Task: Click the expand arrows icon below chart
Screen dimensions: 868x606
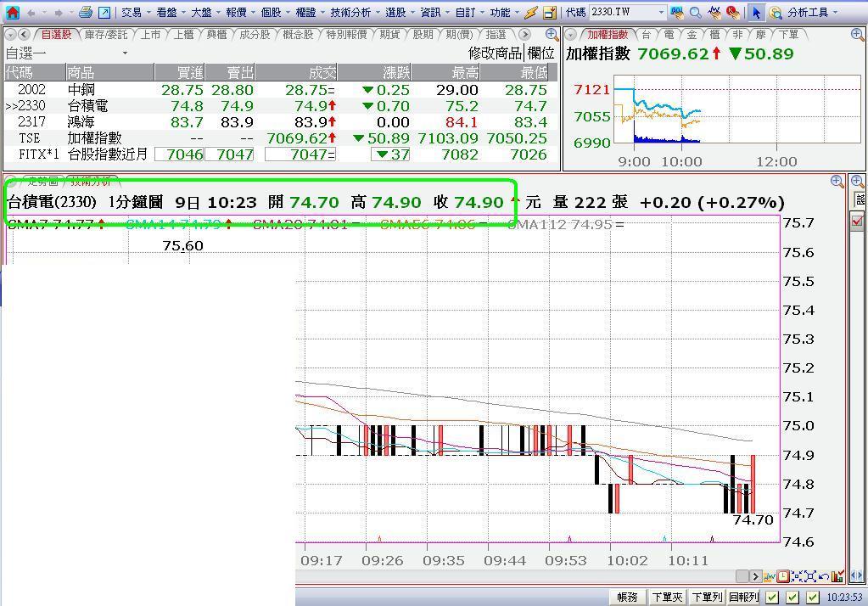Action: tap(810, 576)
